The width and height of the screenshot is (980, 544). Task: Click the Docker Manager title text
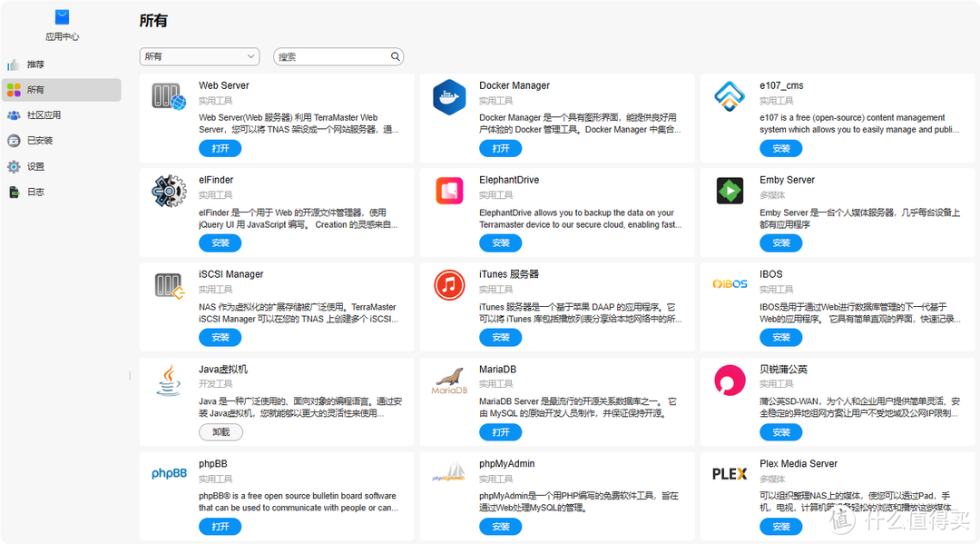(514, 85)
